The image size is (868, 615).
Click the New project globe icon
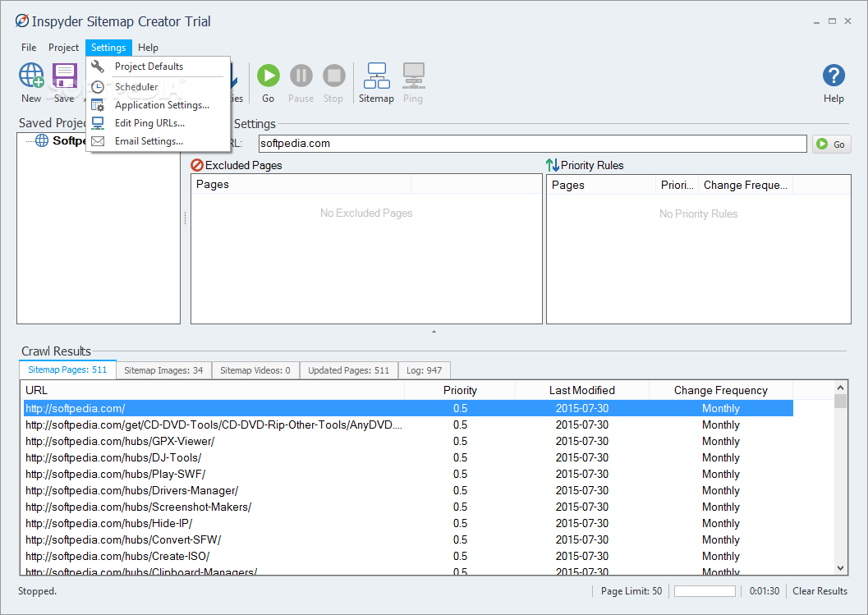(x=31, y=76)
